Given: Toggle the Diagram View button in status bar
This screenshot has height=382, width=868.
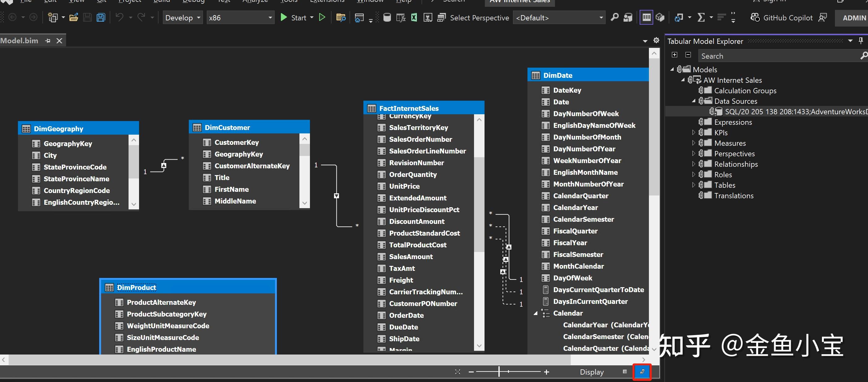Looking at the screenshot, I should click(x=642, y=372).
